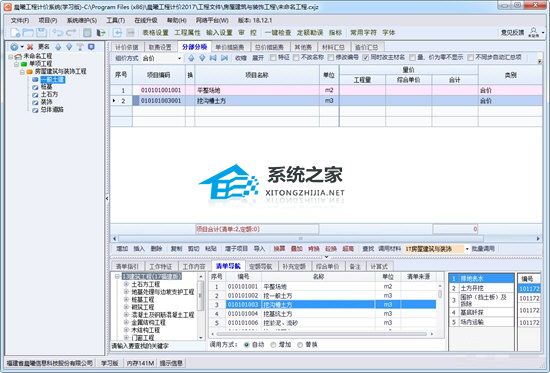The height and width of the screenshot is (373, 550).
Task: Click the 未命名工程 house icon
Action: click(x=18, y=56)
